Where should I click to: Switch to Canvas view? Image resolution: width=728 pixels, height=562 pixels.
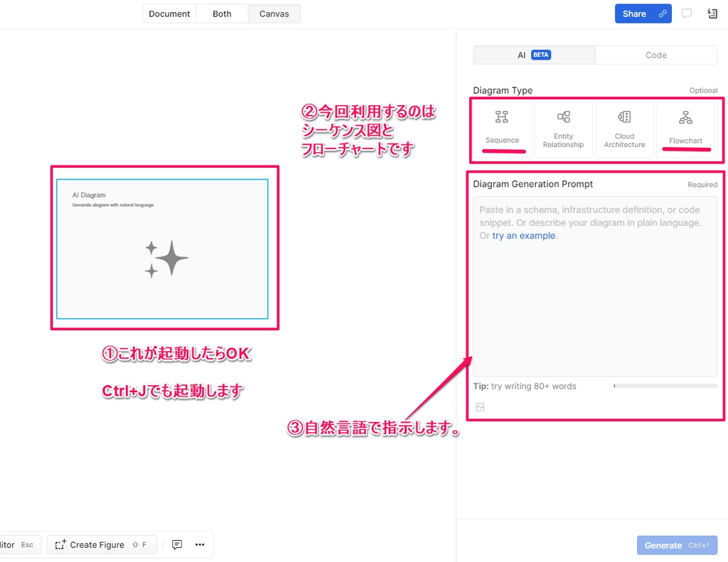coord(274,13)
